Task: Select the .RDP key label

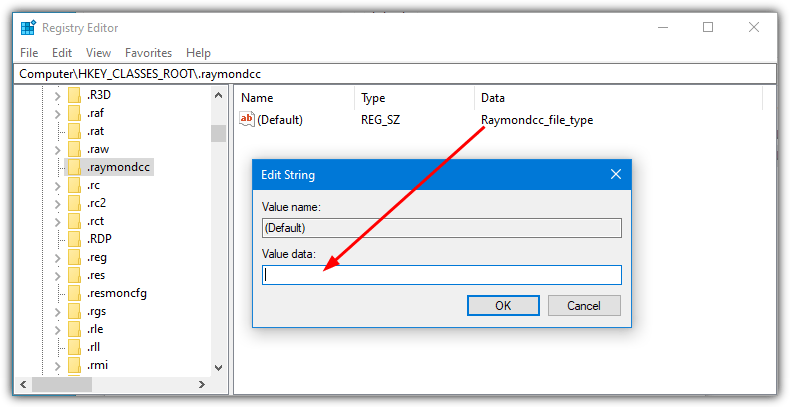Action: click(99, 239)
